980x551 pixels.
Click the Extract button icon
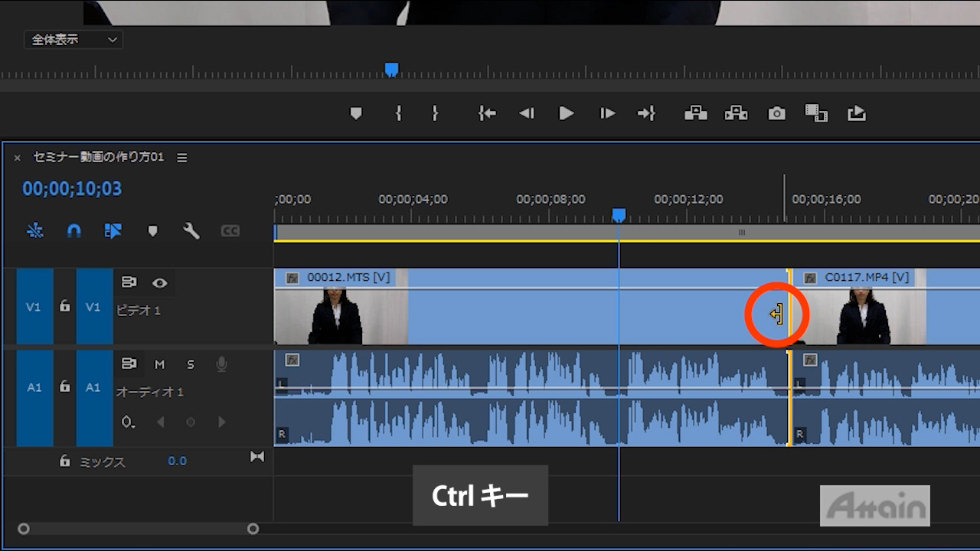point(736,113)
